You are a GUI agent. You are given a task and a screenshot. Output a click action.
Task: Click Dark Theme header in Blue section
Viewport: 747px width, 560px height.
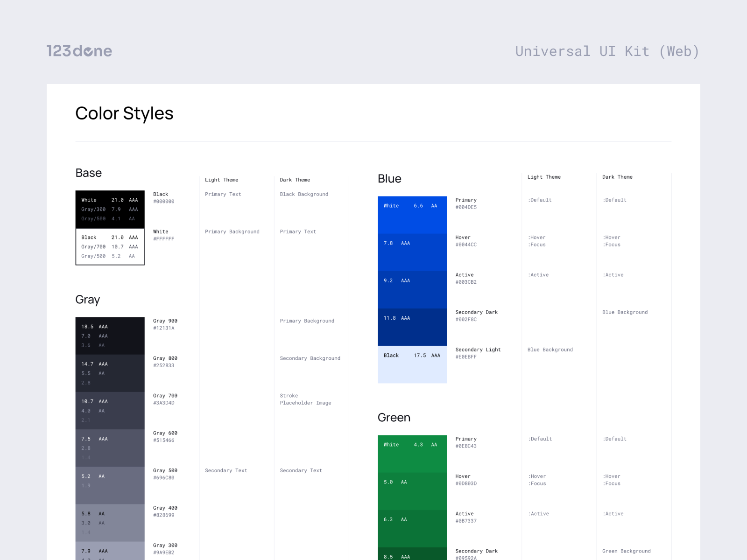tap(618, 177)
